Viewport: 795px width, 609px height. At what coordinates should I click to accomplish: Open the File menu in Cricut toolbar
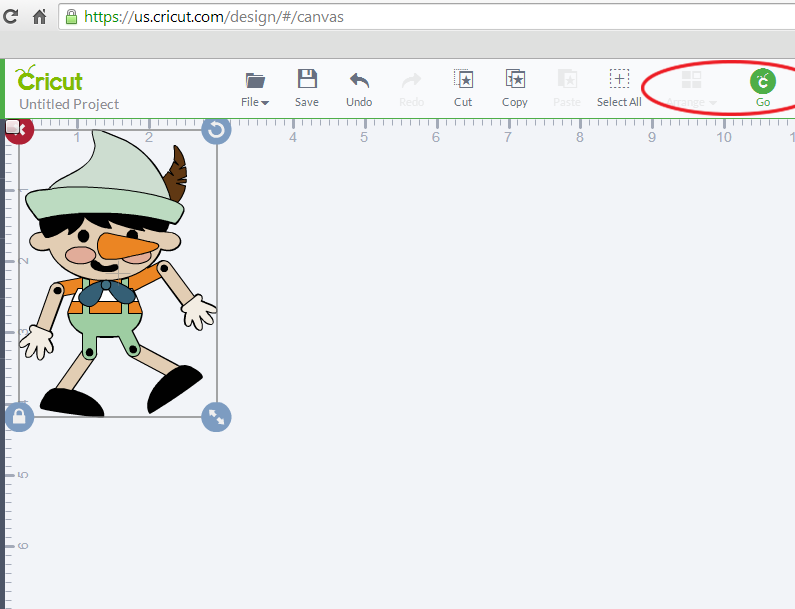coord(256,89)
